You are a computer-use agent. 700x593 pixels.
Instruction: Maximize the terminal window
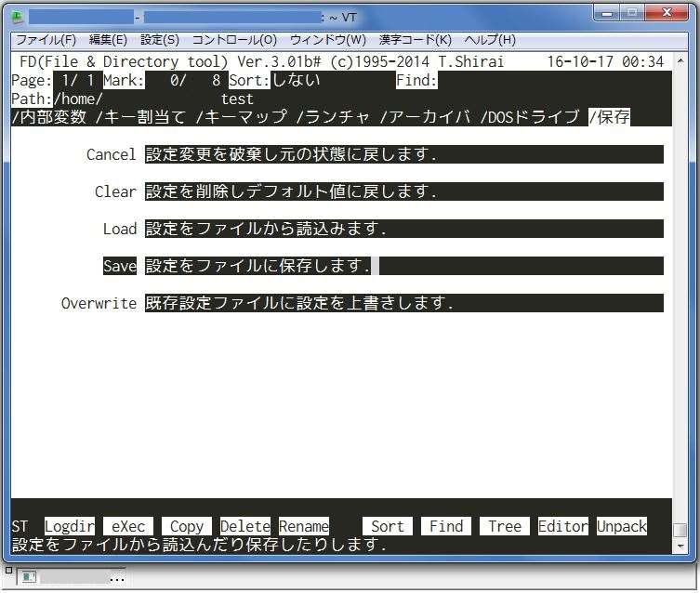pos(632,13)
